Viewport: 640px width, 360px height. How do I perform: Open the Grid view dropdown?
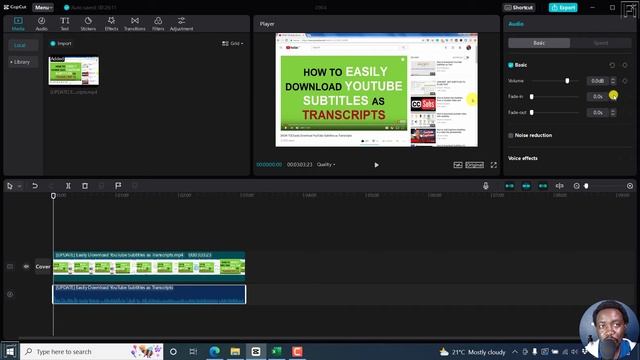pos(233,43)
